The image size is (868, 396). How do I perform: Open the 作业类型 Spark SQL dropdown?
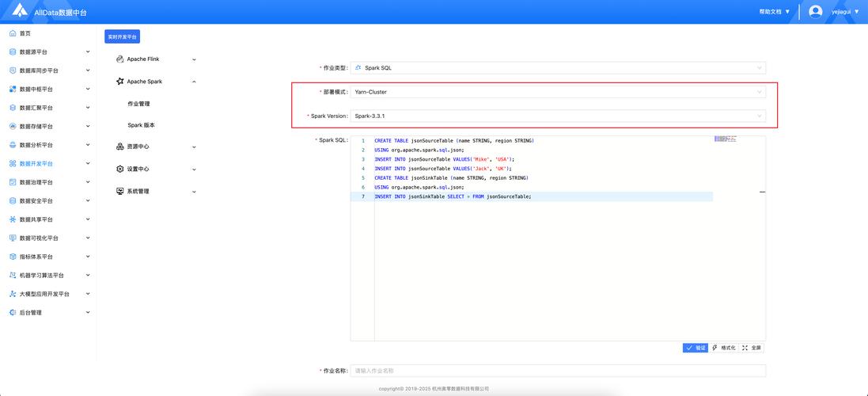point(558,67)
